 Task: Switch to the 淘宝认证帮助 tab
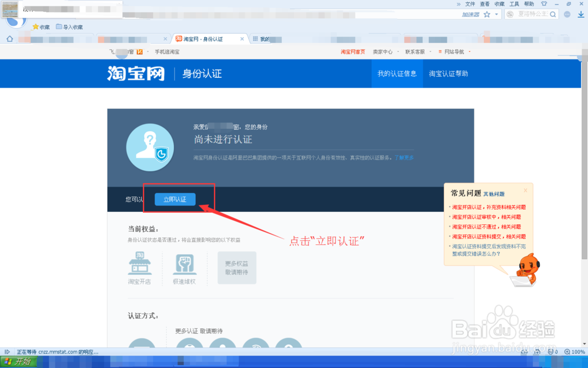[449, 74]
